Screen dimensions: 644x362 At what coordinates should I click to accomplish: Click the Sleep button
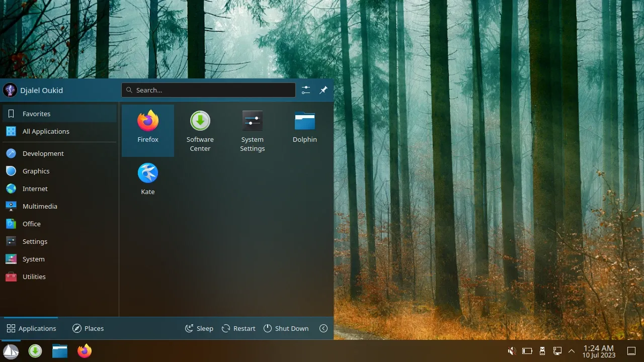click(x=199, y=328)
